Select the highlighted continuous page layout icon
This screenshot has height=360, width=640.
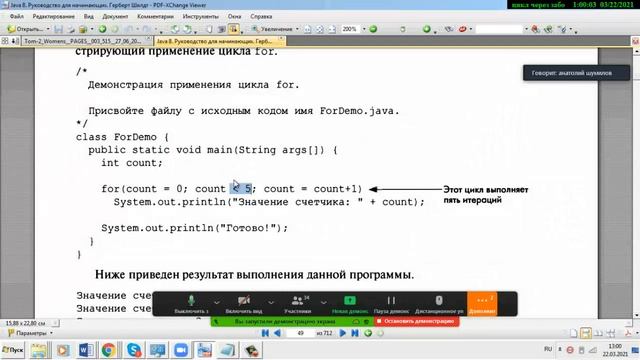[586, 333]
